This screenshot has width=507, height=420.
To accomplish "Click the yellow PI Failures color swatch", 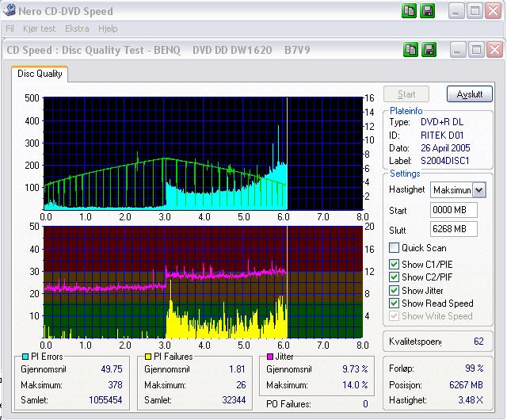I will point(148,357).
